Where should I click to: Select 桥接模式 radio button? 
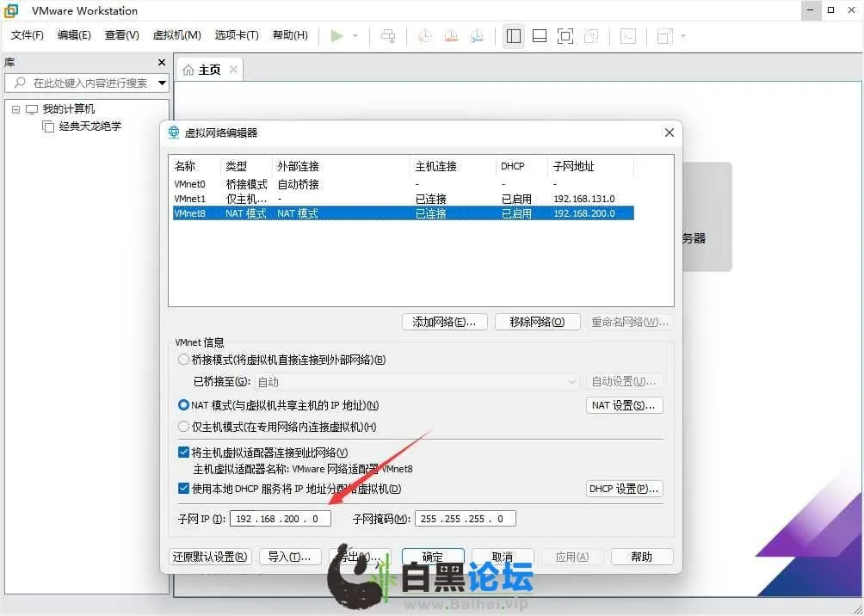point(183,360)
